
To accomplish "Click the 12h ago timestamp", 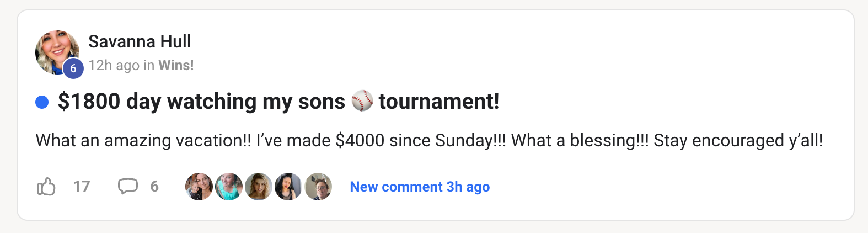I will [x=114, y=65].
